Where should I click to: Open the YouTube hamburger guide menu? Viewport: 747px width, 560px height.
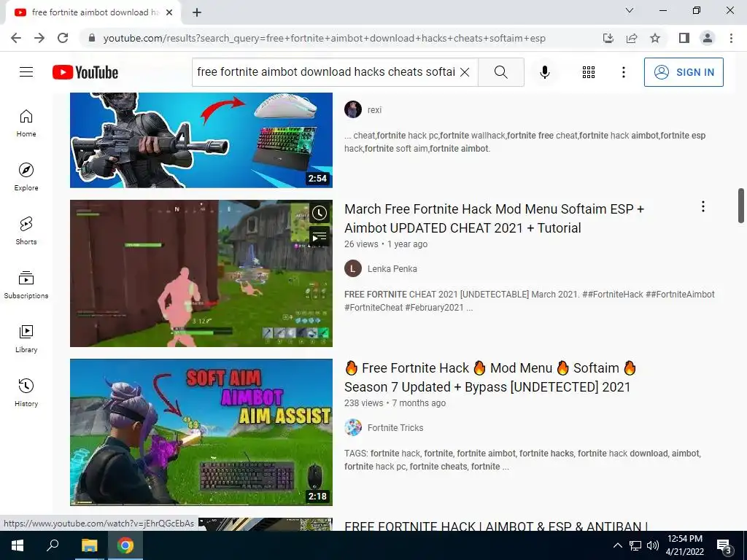(x=26, y=72)
